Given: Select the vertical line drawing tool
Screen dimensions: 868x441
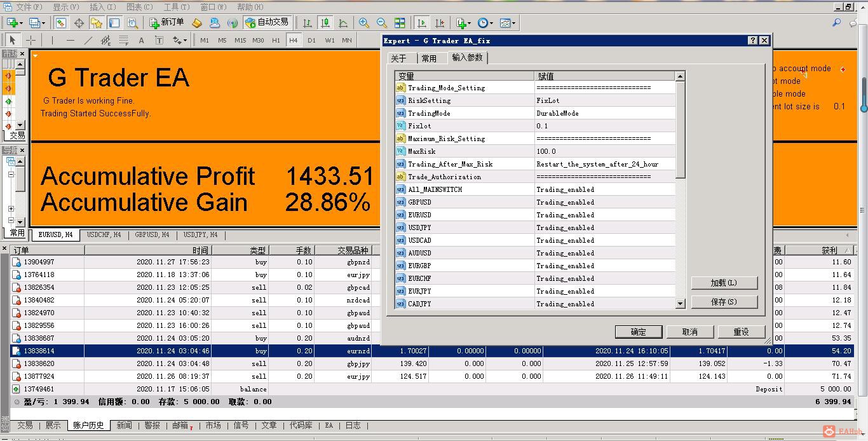Looking at the screenshot, I should click(52, 40).
